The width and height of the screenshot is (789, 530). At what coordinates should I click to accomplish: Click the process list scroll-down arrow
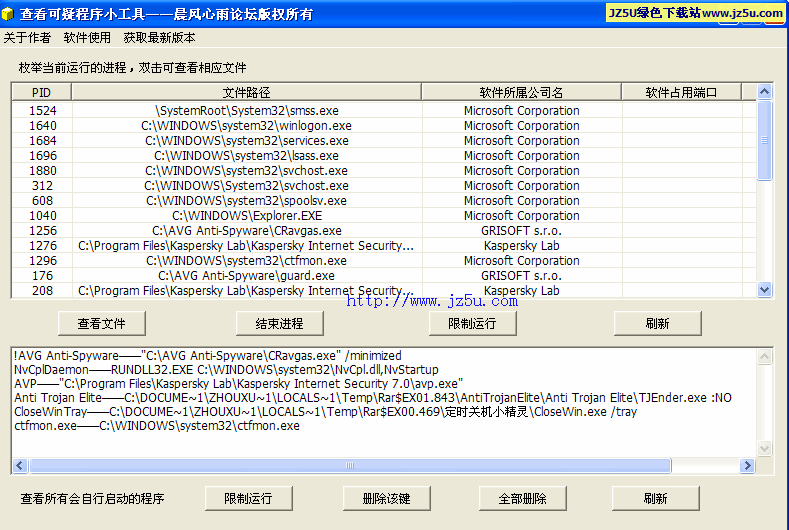(765, 290)
